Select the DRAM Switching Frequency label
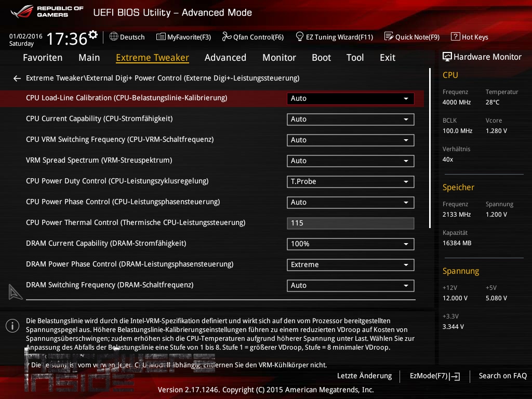 [x=110, y=285]
